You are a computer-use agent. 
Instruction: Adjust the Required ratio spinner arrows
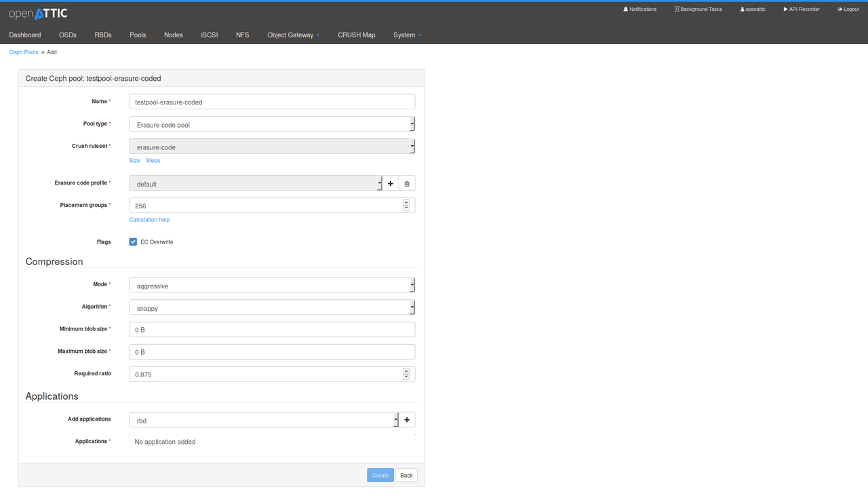[x=406, y=374]
